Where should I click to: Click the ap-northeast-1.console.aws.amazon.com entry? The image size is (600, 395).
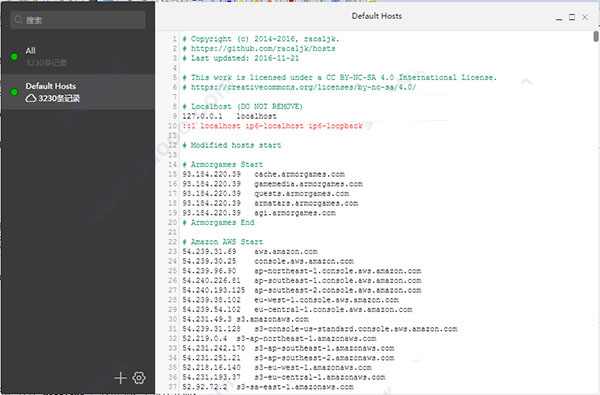pos(302,271)
